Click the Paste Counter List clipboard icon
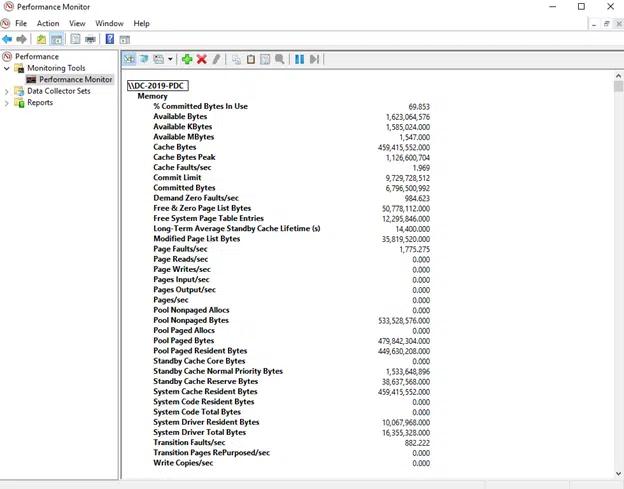The height and width of the screenshot is (489, 624). point(251,59)
